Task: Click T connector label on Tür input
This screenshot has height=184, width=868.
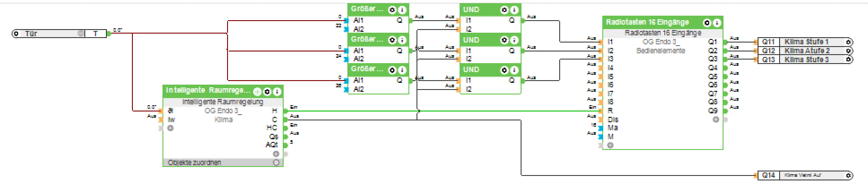Action: coord(96,34)
